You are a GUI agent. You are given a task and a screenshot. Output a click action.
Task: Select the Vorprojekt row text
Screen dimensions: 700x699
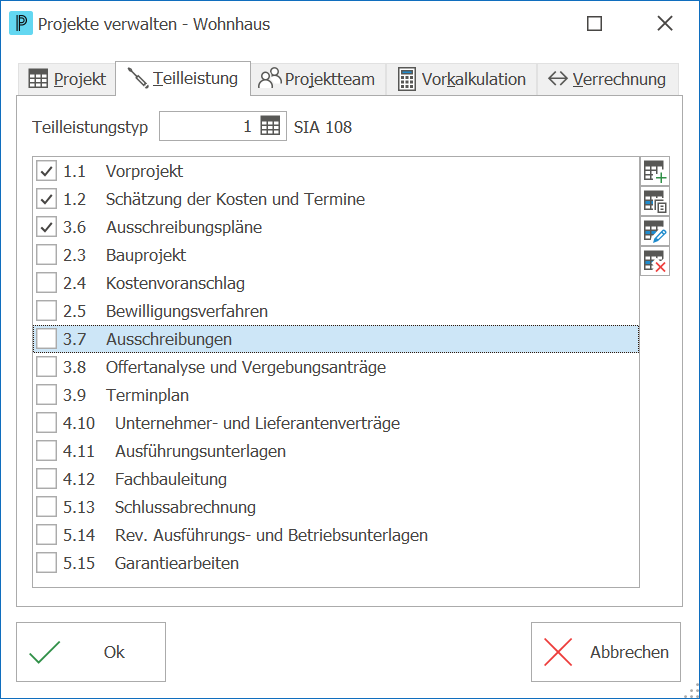pyautogui.click(x=144, y=171)
